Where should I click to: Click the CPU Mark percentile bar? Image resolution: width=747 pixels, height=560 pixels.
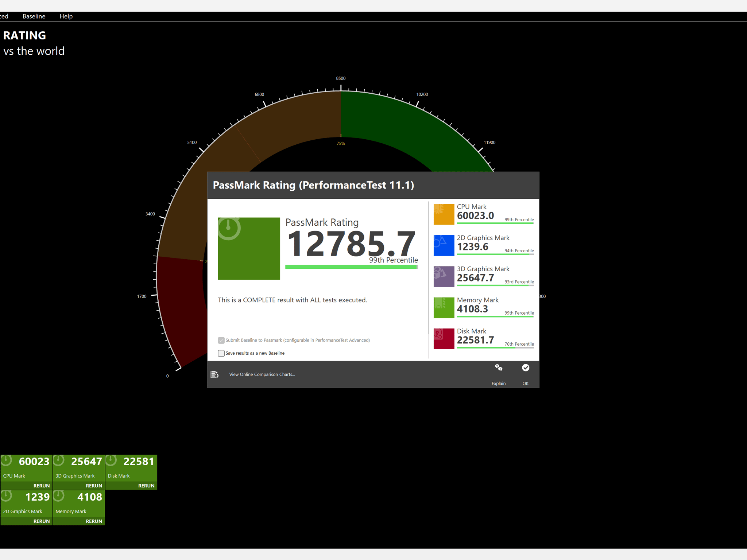point(495,223)
